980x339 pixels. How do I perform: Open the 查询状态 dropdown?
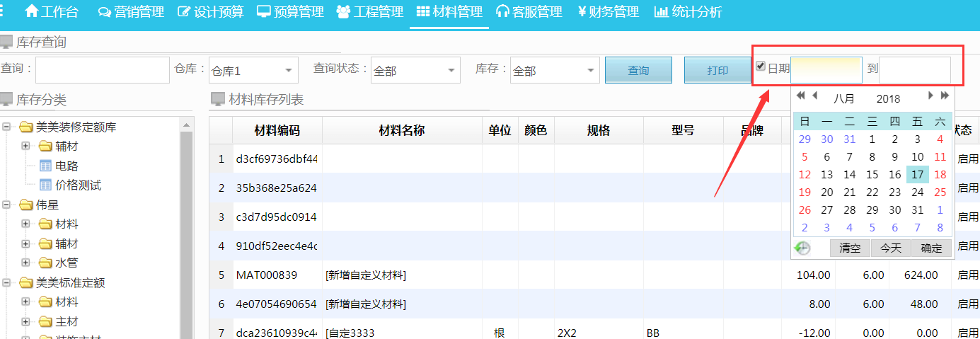451,71
